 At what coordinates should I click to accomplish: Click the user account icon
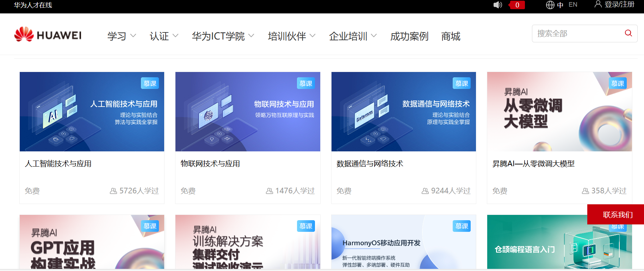(x=598, y=4)
